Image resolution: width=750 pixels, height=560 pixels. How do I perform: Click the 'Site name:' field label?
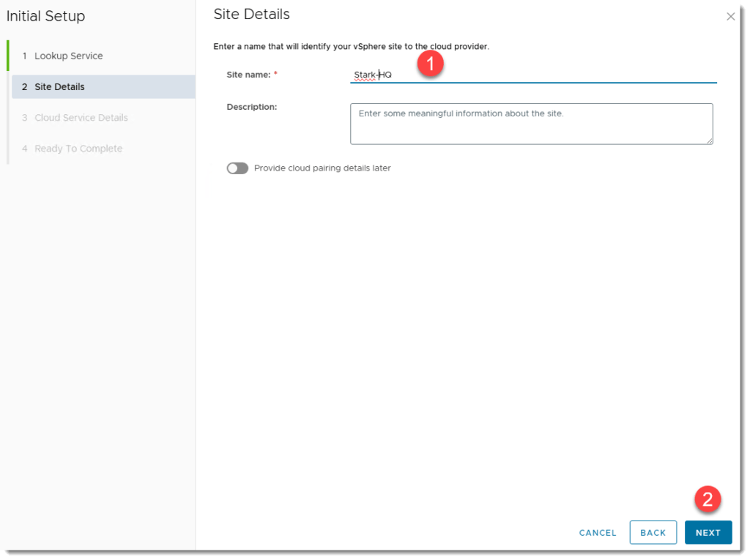point(248,75)
